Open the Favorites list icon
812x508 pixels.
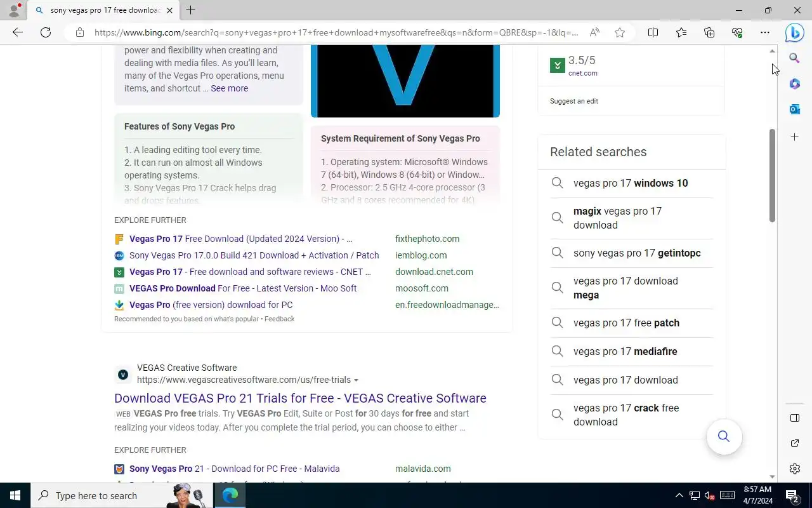(681, 32)
